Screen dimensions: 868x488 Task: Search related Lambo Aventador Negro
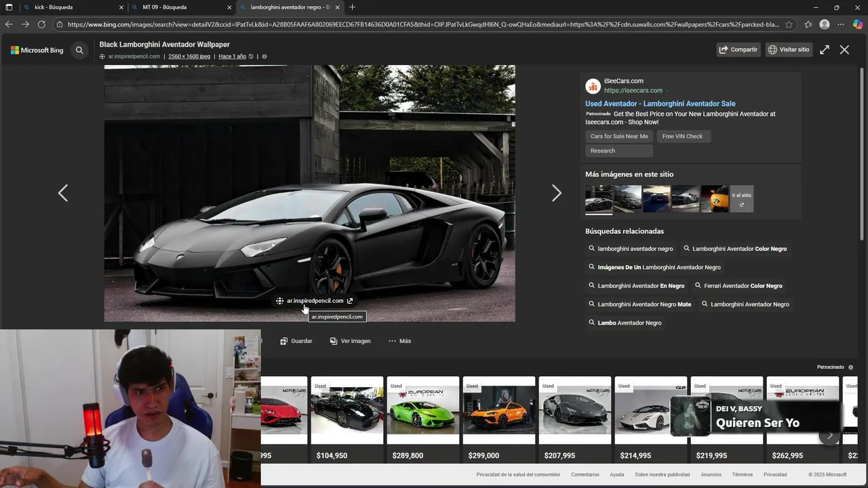point(625,323)
